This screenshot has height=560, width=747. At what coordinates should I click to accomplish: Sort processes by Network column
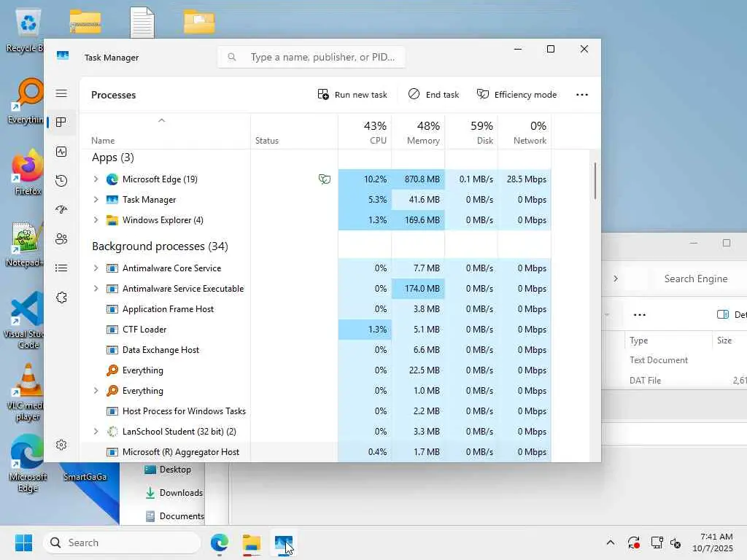click(525, 132)
